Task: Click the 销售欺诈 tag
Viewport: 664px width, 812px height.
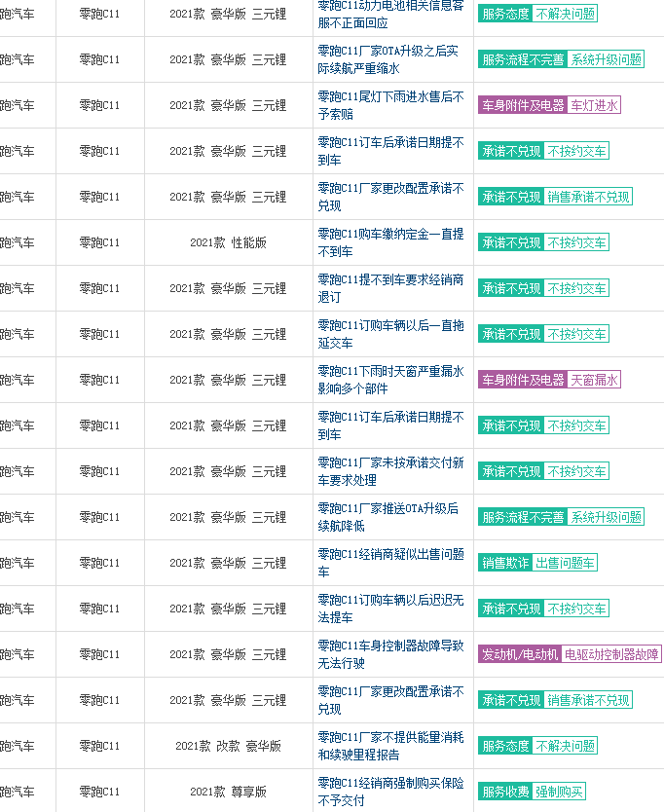Action: [x=505, y=563]
